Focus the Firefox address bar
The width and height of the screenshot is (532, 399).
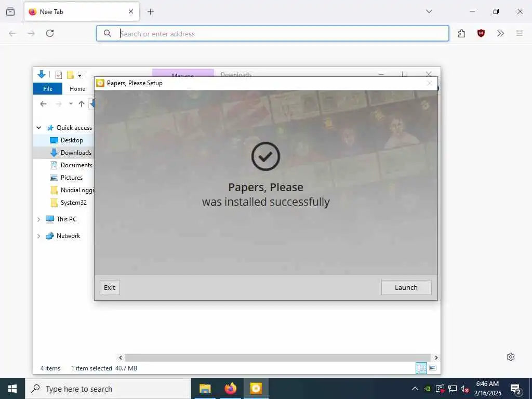coord(273,34)
